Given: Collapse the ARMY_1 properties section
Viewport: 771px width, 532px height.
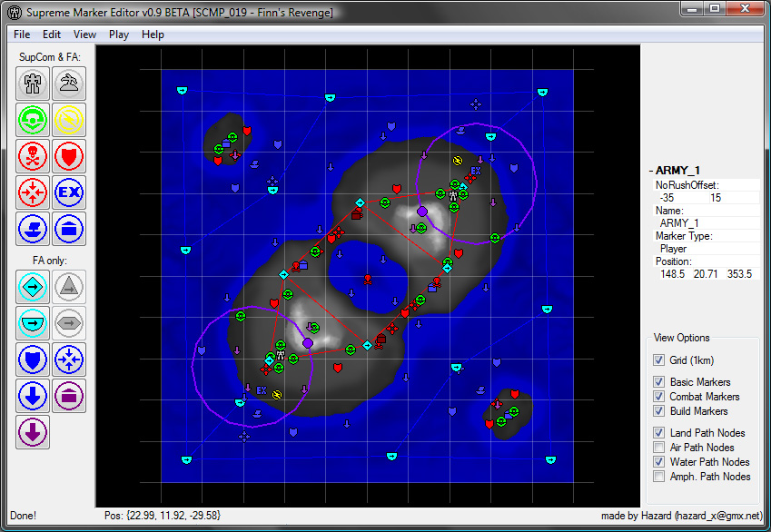Looking at the screenshot, I should [x=650, y=171].
